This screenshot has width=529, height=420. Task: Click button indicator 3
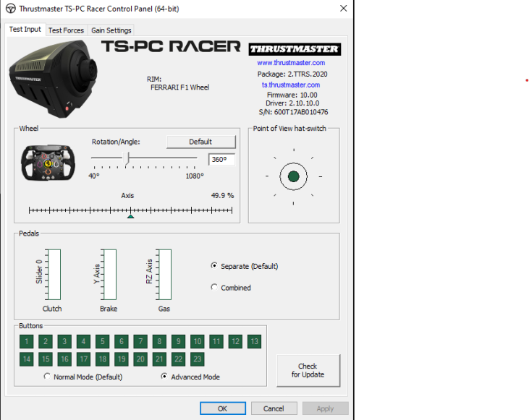64,341
